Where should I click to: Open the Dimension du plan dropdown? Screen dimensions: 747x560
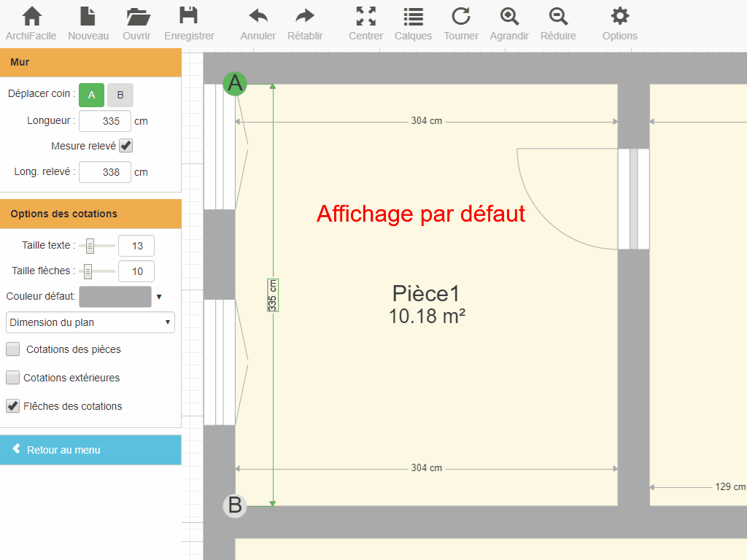point(90,322)
